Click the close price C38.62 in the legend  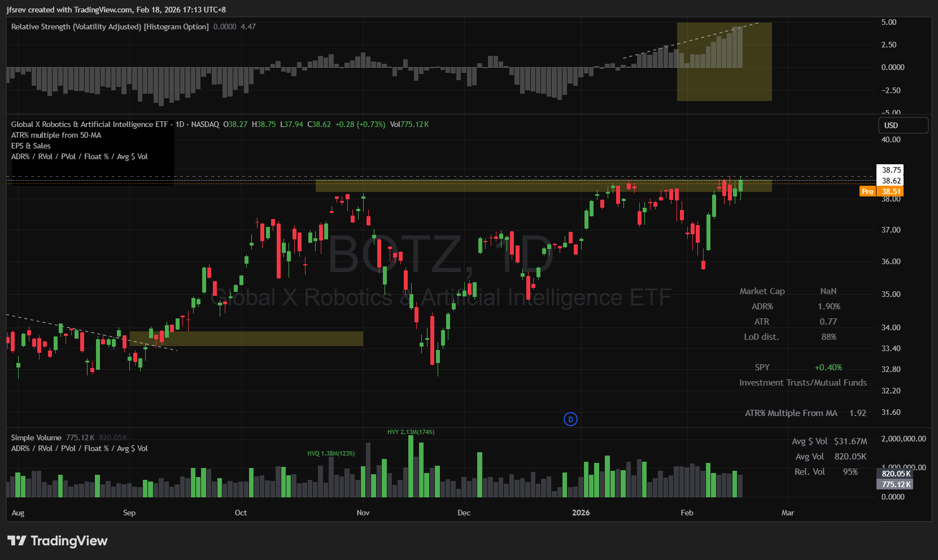point(319,124)
